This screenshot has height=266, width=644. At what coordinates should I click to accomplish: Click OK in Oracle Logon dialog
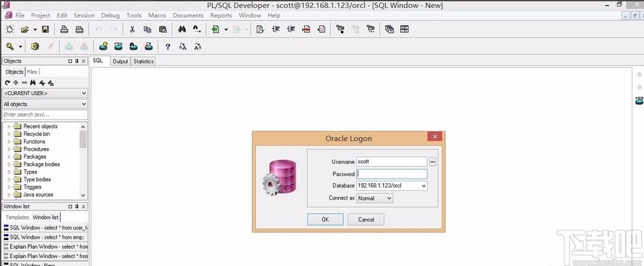point(325,219)
